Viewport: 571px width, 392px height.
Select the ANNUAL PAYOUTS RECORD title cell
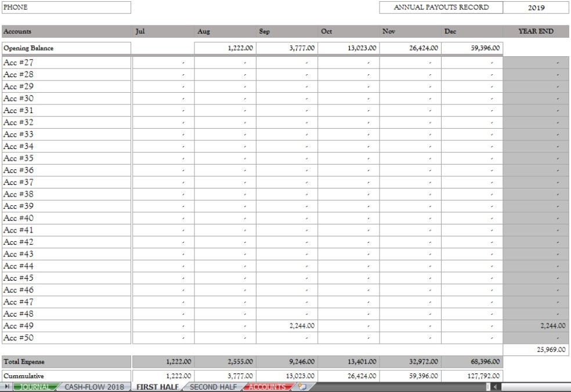click(441, 8)
